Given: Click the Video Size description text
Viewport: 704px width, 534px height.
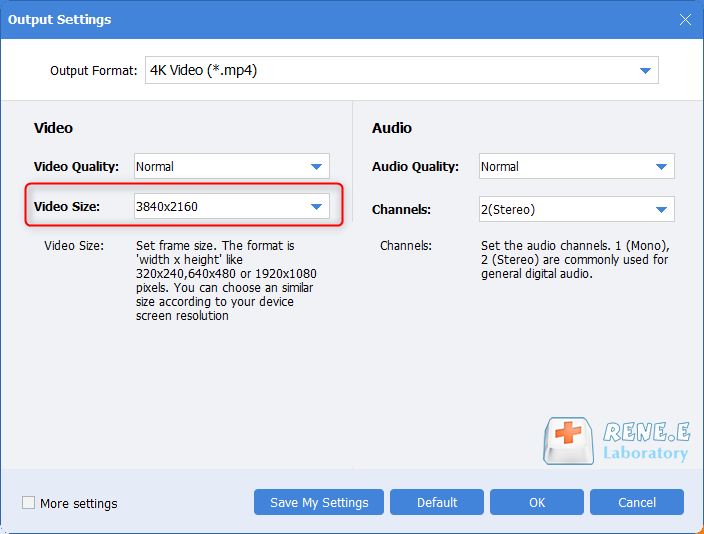Looking at the screenshot, I should coord(226,281).
